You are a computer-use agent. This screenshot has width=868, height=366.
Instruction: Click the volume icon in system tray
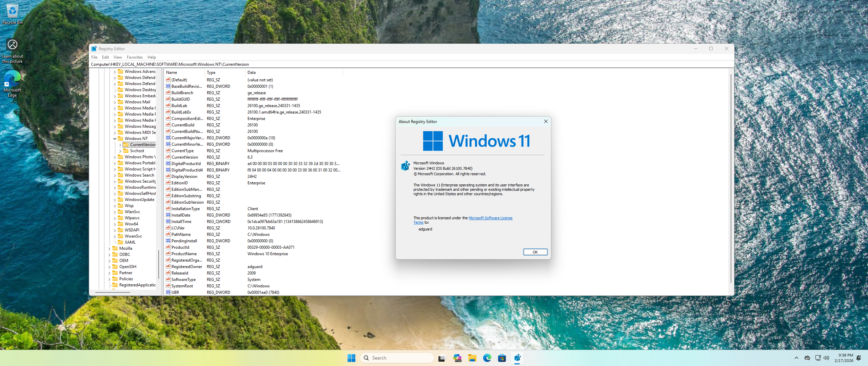coord(826,358)
